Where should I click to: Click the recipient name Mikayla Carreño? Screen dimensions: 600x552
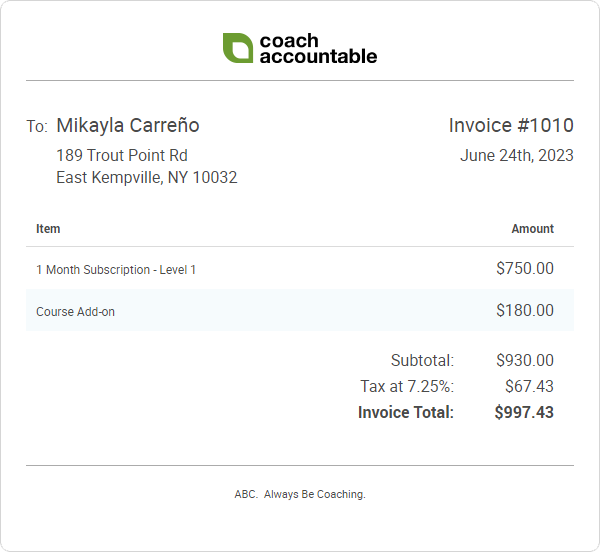pyautogui.click(x=128, y=125)
